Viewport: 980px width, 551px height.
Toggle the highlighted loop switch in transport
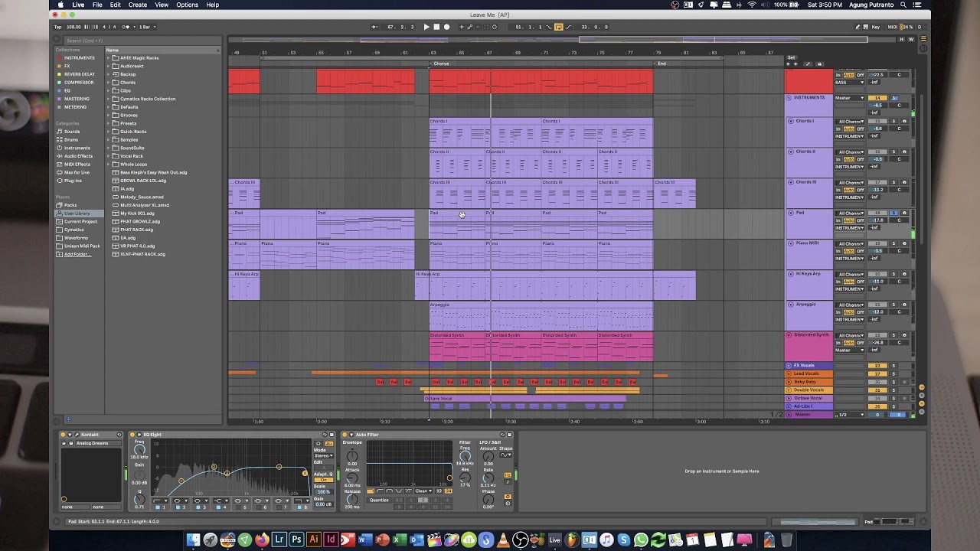559,27
